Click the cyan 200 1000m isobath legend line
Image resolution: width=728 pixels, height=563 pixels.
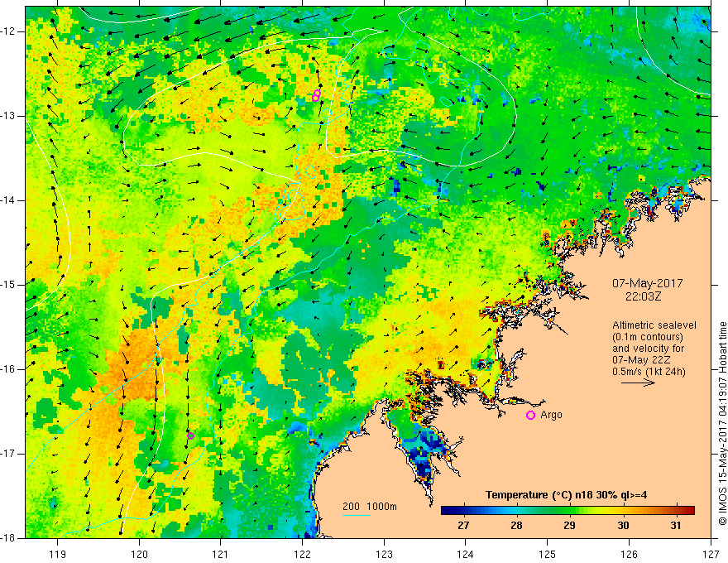pyautogui.click(x=356, y=515)
